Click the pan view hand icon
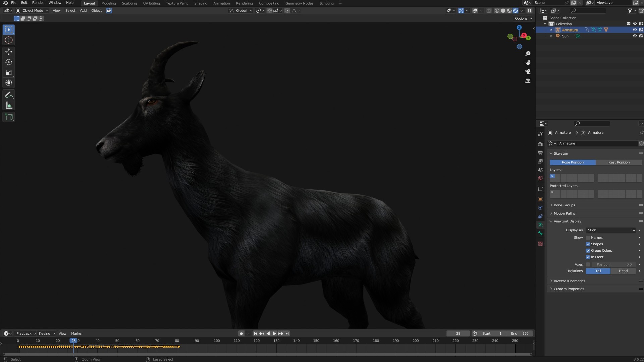The image size is (644, 362). 528,63
